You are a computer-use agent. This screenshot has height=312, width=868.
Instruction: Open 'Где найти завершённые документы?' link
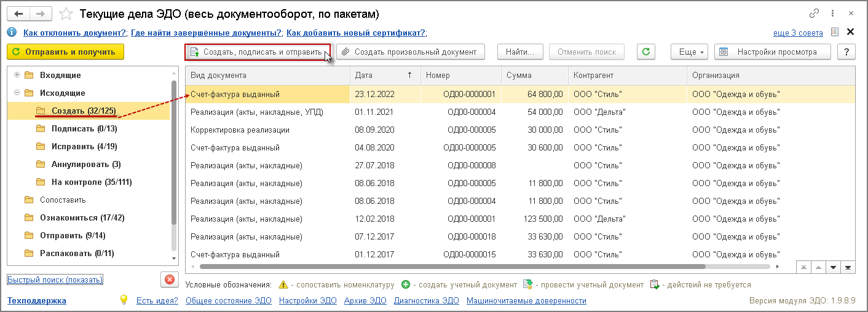coord(207,33)
